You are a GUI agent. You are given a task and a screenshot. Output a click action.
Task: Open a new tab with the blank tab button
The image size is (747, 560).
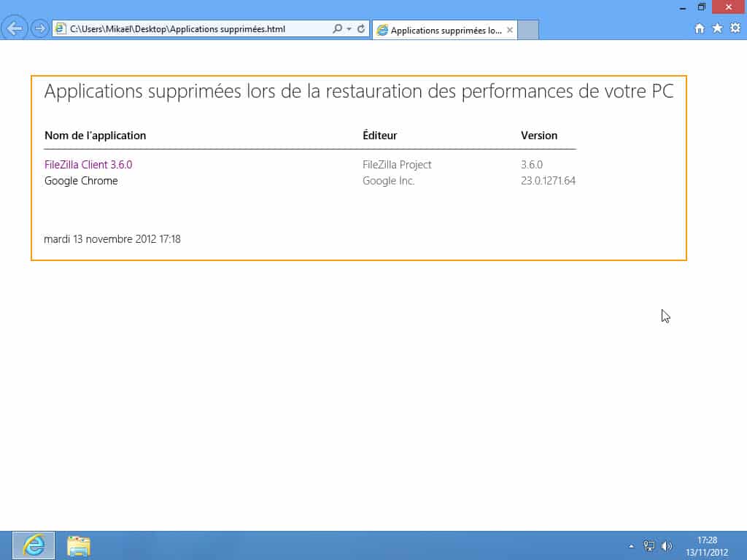(528, 30)
